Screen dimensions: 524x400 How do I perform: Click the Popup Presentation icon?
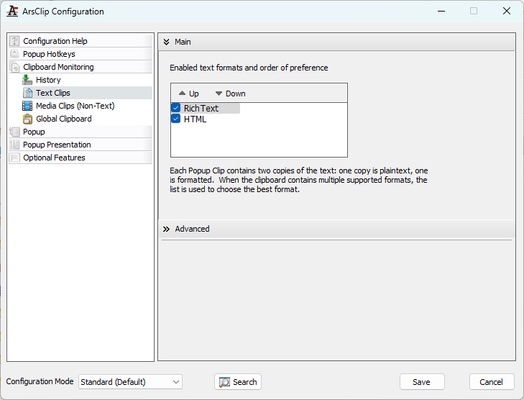(x=14, y=145)
